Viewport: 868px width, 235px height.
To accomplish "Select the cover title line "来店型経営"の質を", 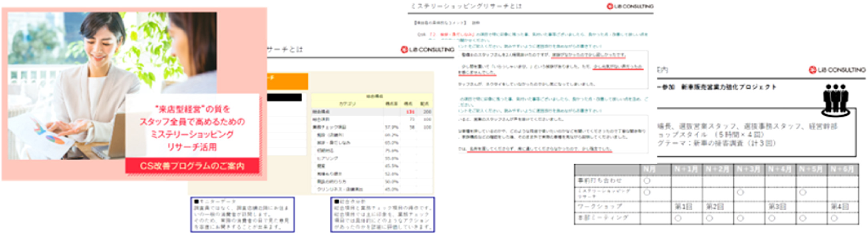I will pyautogui.click(x=192, y=109).
